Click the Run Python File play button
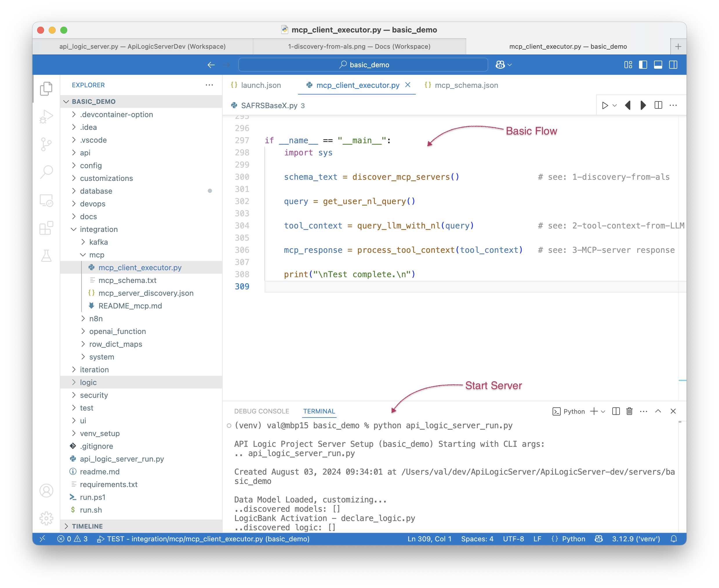Viewport: 719px width, 588px height. pyautogui.click(x=605, y=105)
